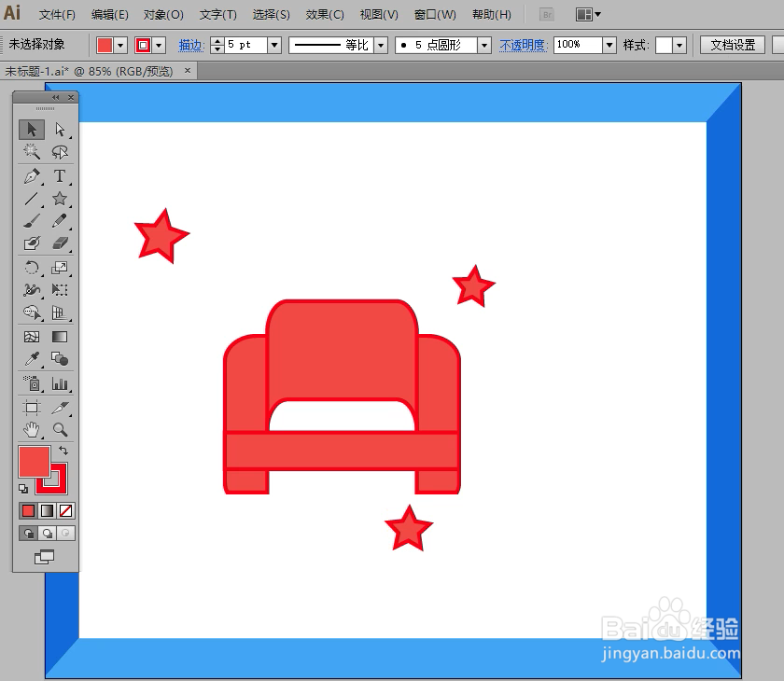The image size is (784, 681).
Task: Click the 文档设置 button
Action: click(x=733, y=45)
